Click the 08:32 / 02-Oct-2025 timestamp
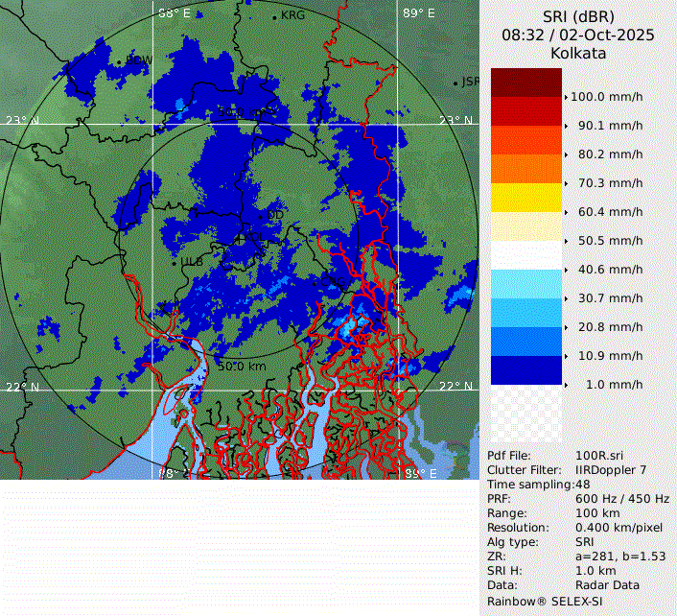The height and width of the screenshot is (616, 677). click(578, 35)
